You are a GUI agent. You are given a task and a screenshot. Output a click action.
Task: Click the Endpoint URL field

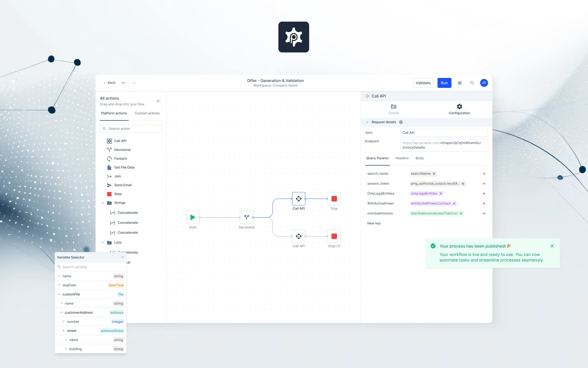click(x=444, y=145)
